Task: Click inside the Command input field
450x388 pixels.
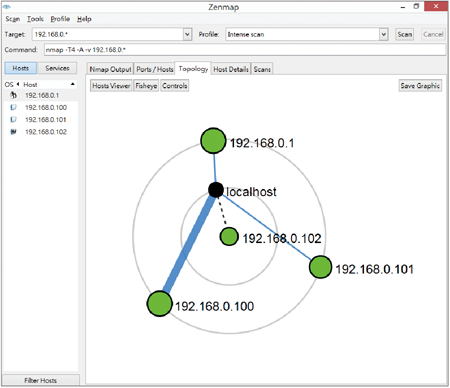Action: click(x=245, y=50)
